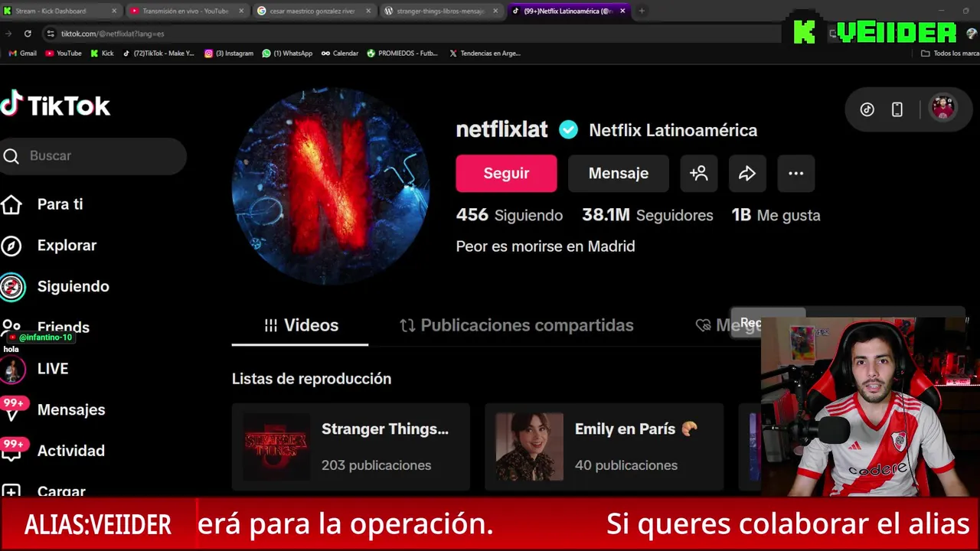Switch to Transmisión en vivo YouTube tab

coord(186,11)
